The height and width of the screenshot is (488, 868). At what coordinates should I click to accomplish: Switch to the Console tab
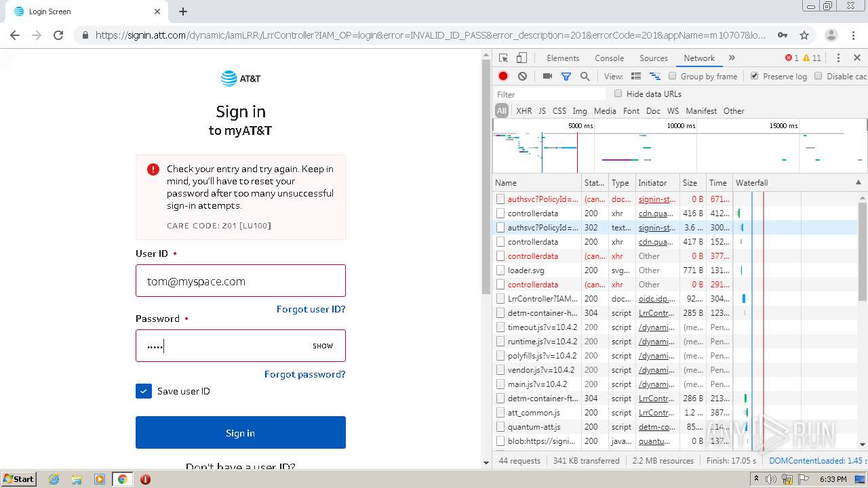pyautogui.click(x=609, y=58)
